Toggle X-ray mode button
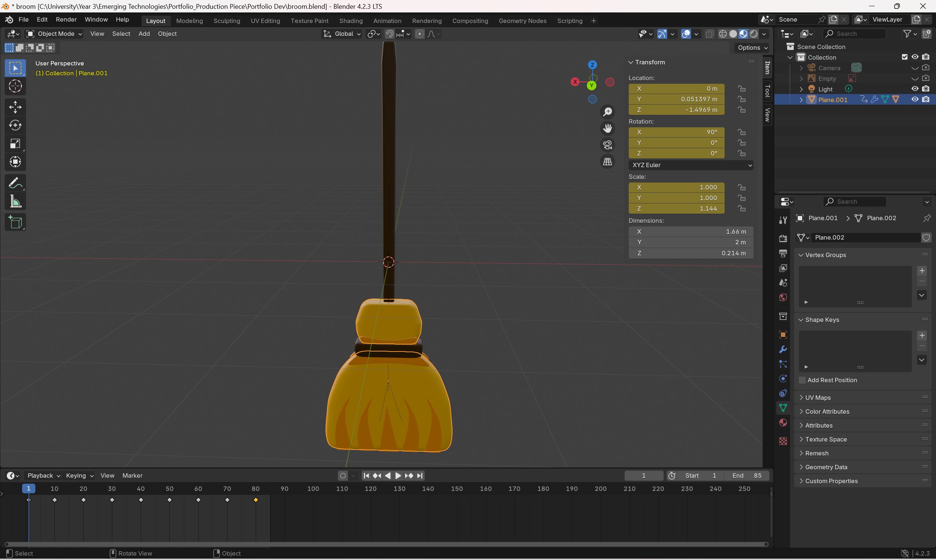Screen dimensions: 936x560 pyautogui.click(x=709, y=34)
